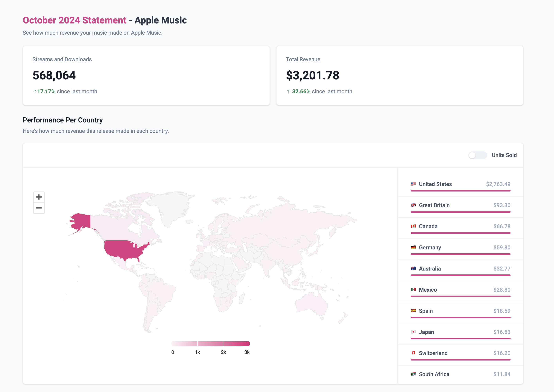This screenshot has height=392, width=554.
Task: Click the "United States" country name
Action: tap(435, 184)
